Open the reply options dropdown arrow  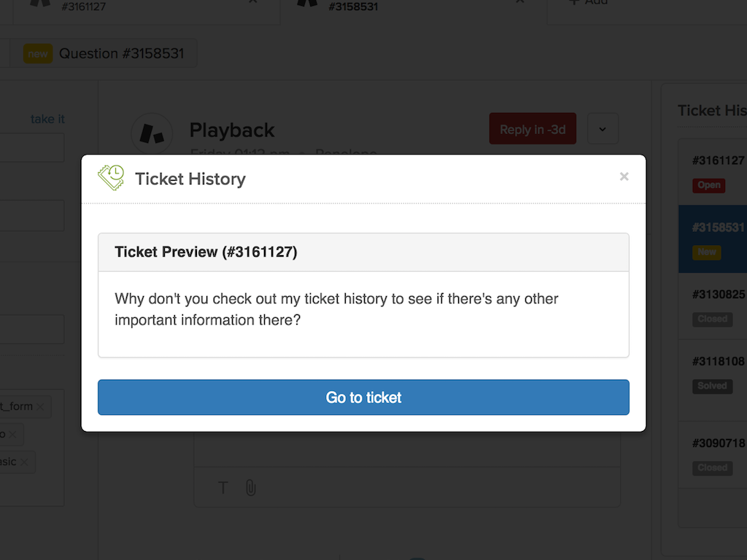[x=603, y=128]
